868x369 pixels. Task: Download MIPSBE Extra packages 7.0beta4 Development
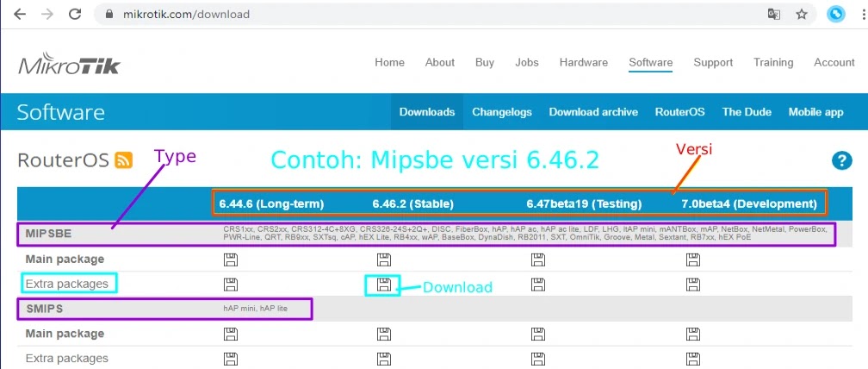point(692,285)
